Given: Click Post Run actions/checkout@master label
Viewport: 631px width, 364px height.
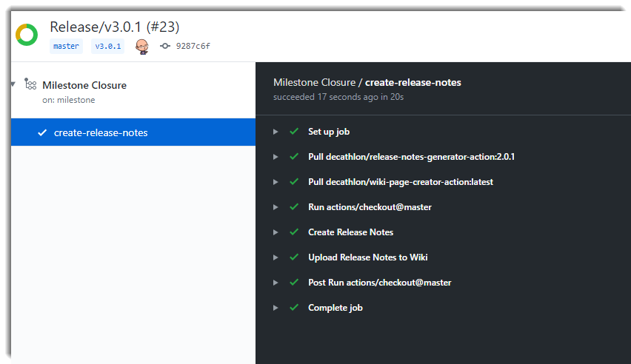Looking at the screenshot, I should pos(379,283).
